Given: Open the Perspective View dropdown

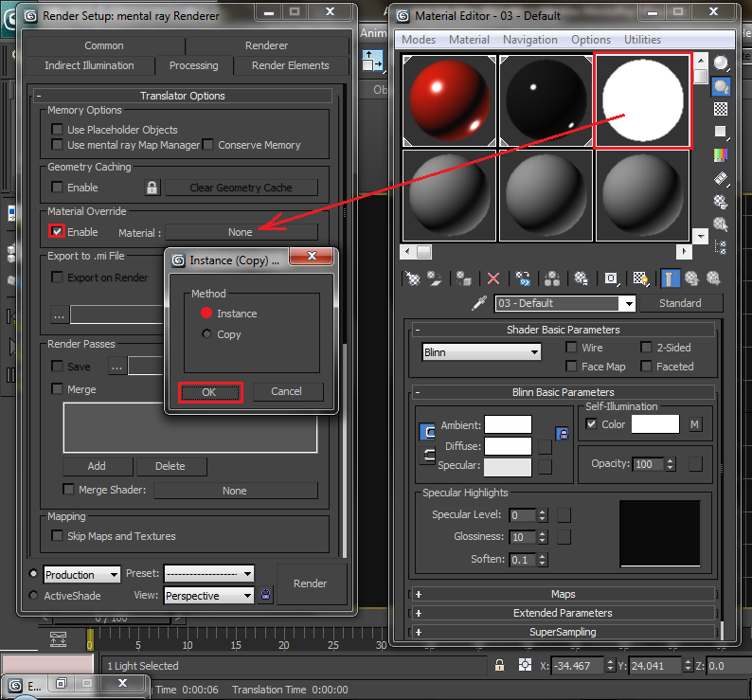Looking at the screenshot, I should tap(208, 596).
